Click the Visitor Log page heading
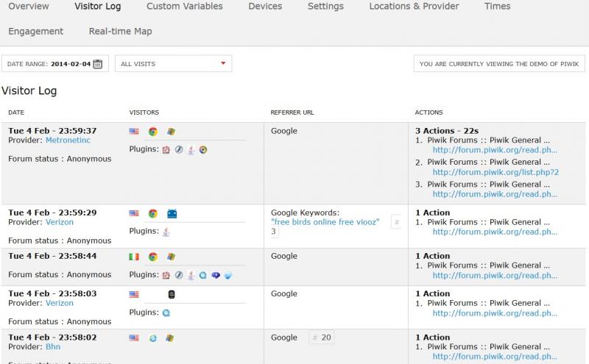The height and width of the screenshot is (364, 589). (x=29, y=90)
